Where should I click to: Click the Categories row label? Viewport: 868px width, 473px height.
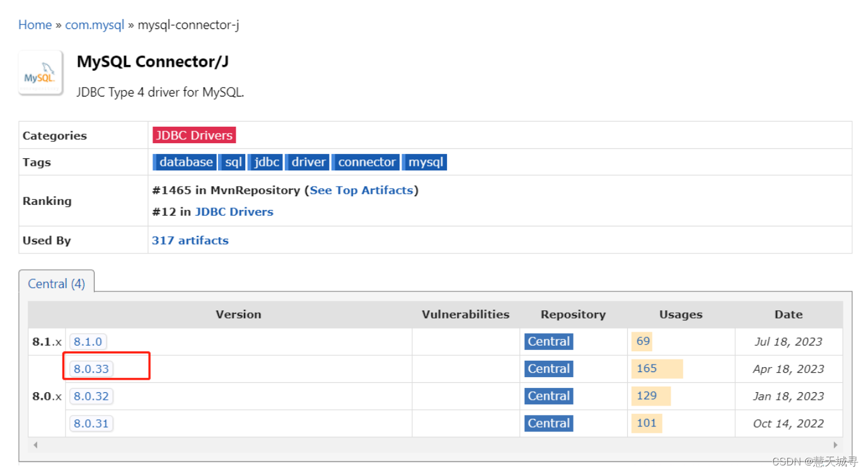55,136
